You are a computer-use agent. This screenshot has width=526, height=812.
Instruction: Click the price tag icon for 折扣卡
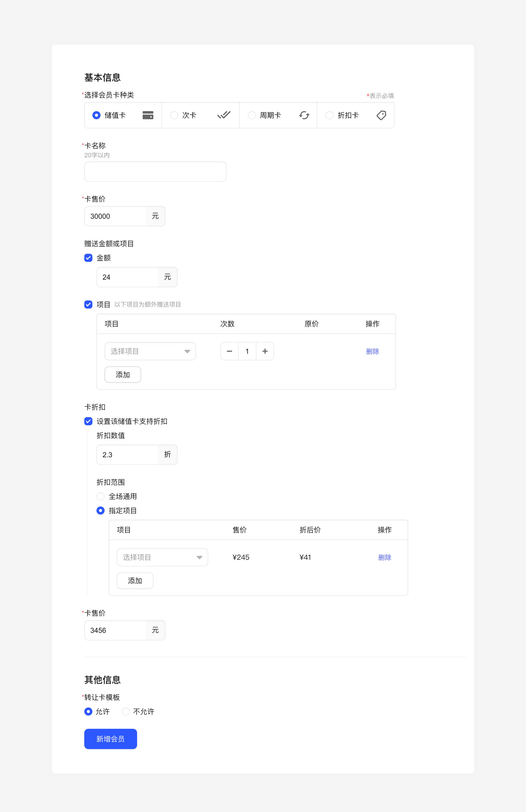381,115
